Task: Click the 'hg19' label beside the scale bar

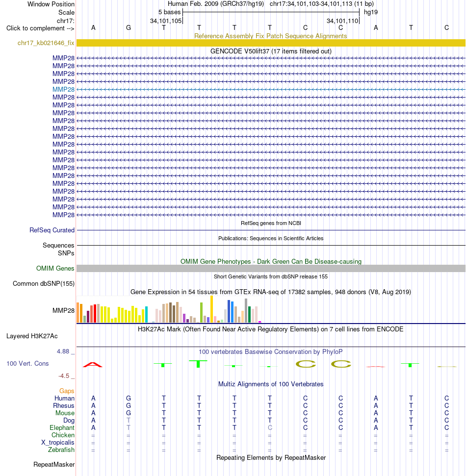Action: (x=371, y=12)
